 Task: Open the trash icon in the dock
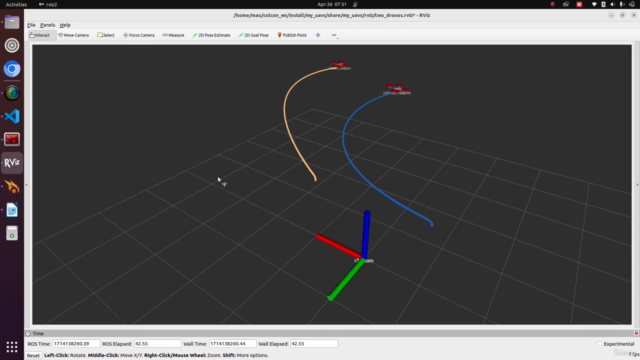click(x=12, y=233)
